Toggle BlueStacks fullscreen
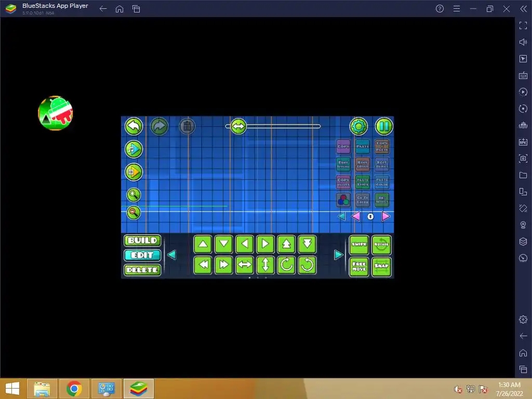532x399 pixels. 523,25
